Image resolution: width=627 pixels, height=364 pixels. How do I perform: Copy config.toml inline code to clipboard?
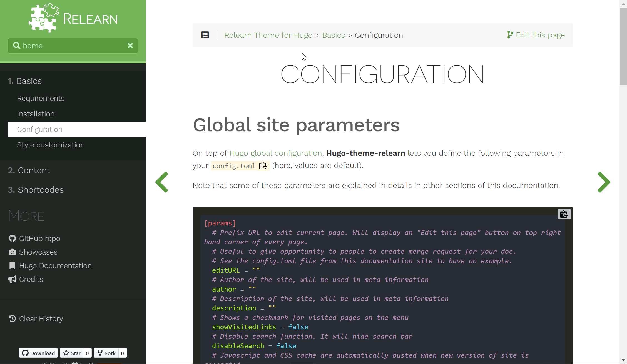pyautogui.click(x=263, y=166)
